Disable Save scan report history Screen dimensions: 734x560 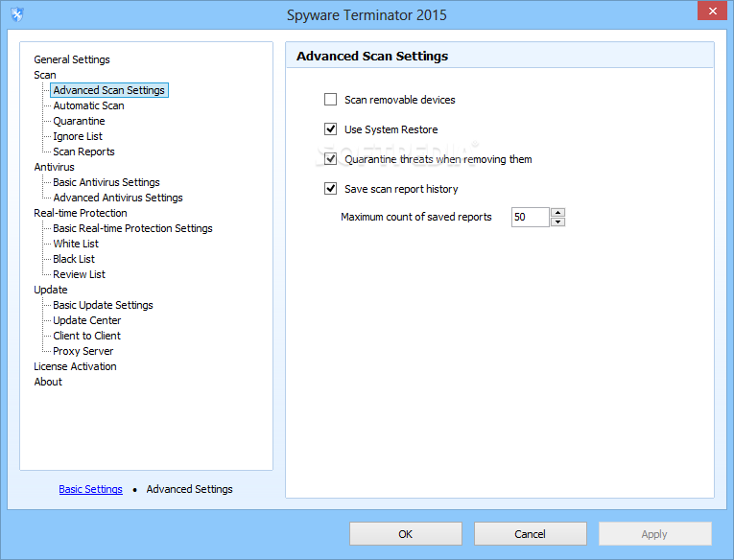(x=330, y=188)
